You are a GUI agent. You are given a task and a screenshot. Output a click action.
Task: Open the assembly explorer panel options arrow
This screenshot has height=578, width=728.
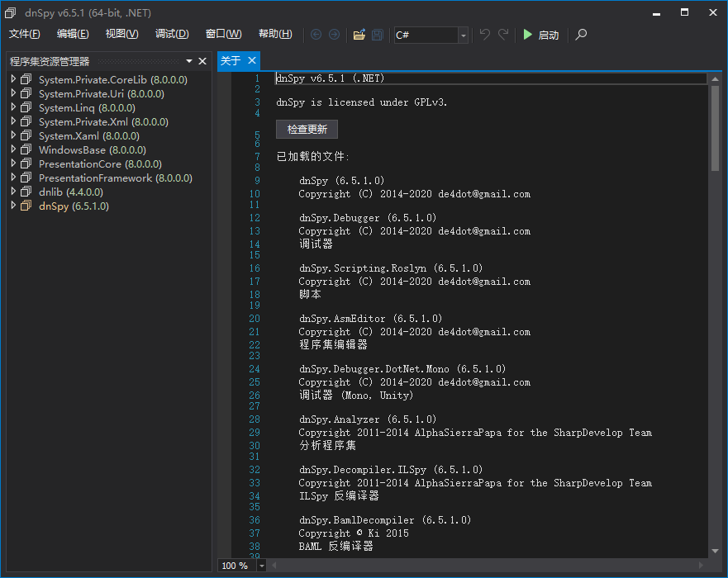tap(189, 61)
